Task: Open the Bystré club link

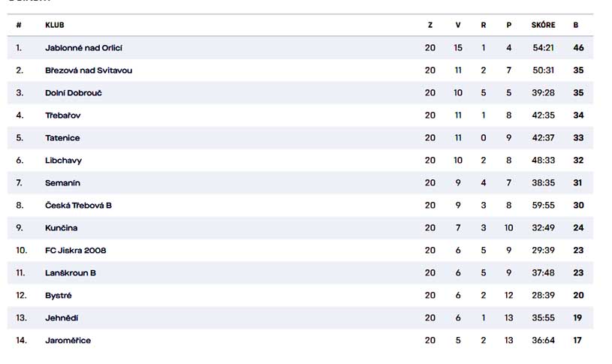Action: [x=58, y=296]
